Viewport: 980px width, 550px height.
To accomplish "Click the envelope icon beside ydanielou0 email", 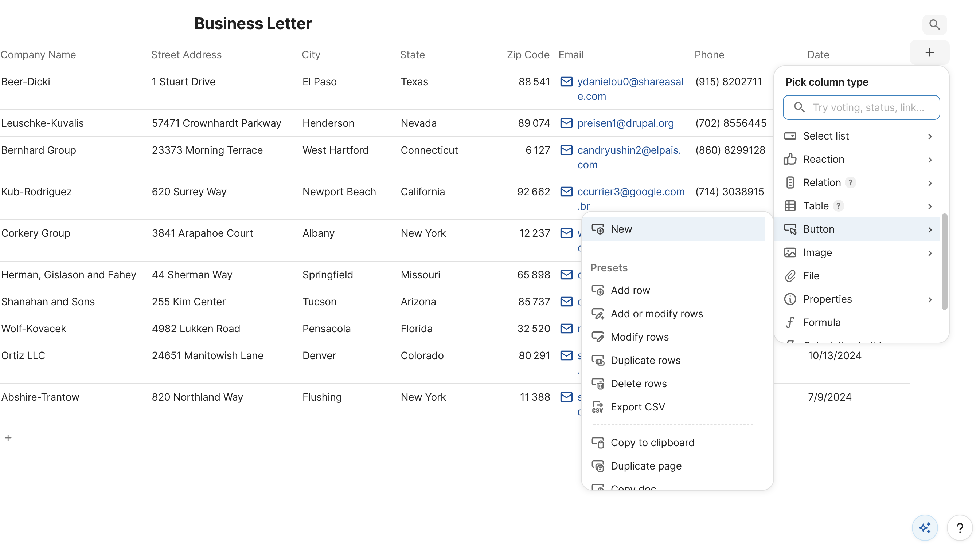I will (566, 82).
